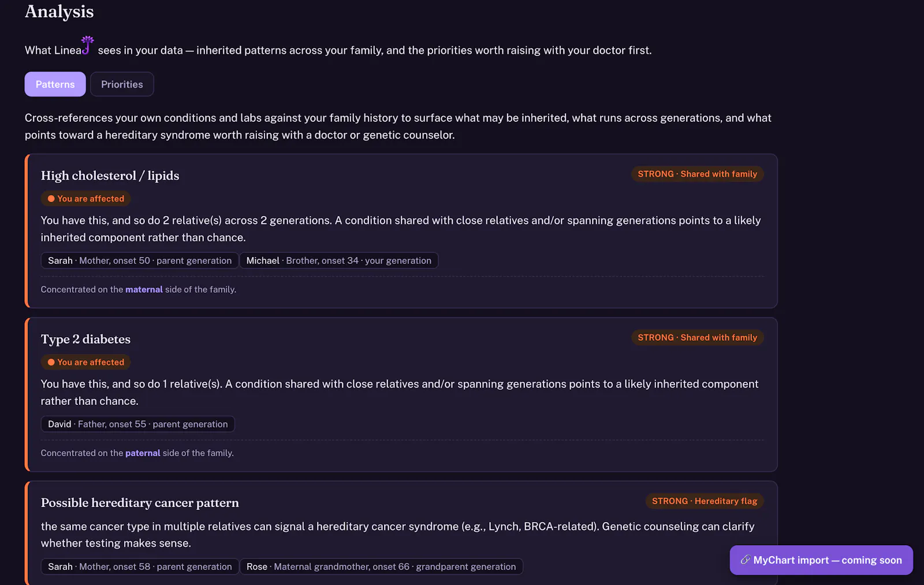
Task: Open the High cholesterol / lipids card heading
Action: [x=110, y=176]
